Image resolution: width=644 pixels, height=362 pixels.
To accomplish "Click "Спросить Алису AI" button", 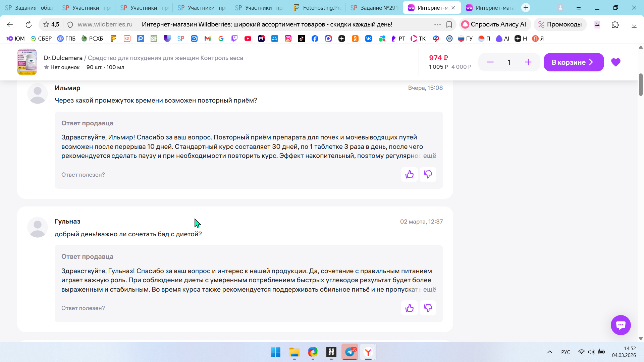I will point(494,24).
